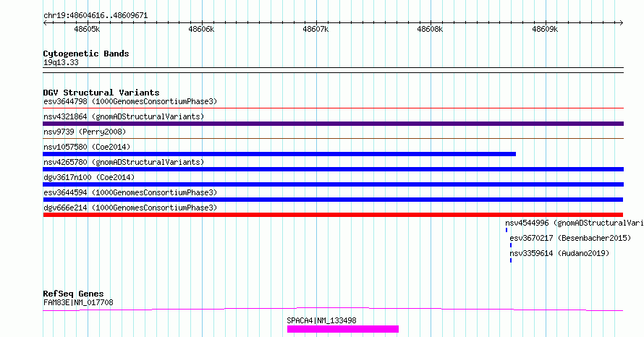Click the 48609k ruler tick label
Screen dimensions: 644x337
[545, 29]
